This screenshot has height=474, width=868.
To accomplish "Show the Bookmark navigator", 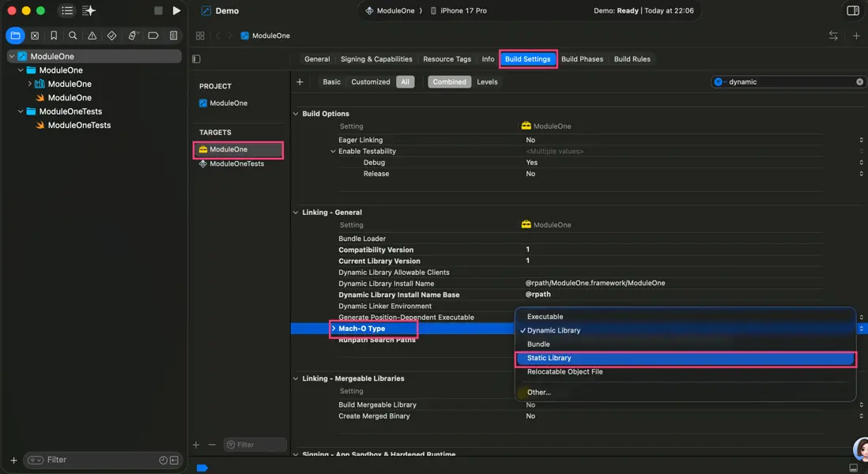I will click(54, 36).
